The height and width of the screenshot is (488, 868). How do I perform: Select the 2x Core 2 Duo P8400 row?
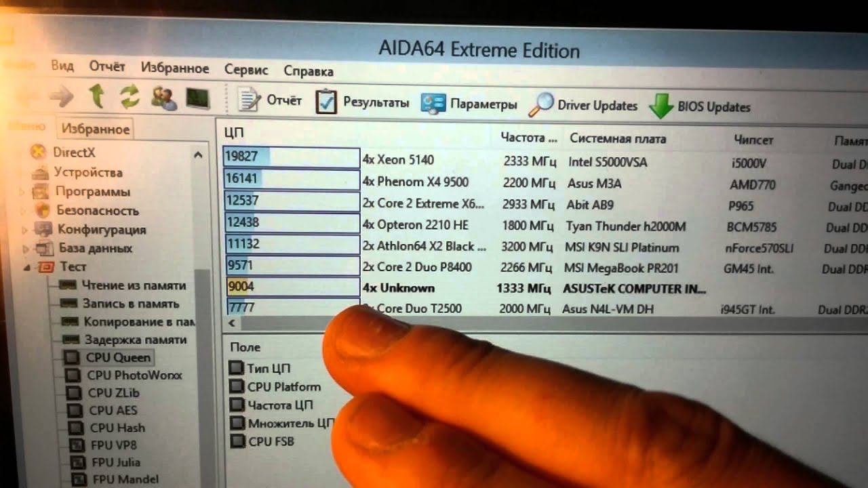[x=546, y=267]
